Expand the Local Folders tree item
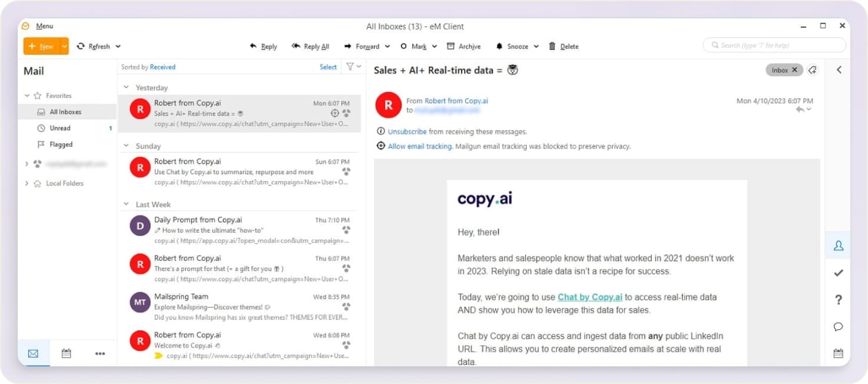Viewport: 868px width, 384px height. pyautogui.click(x=26, y=183)
